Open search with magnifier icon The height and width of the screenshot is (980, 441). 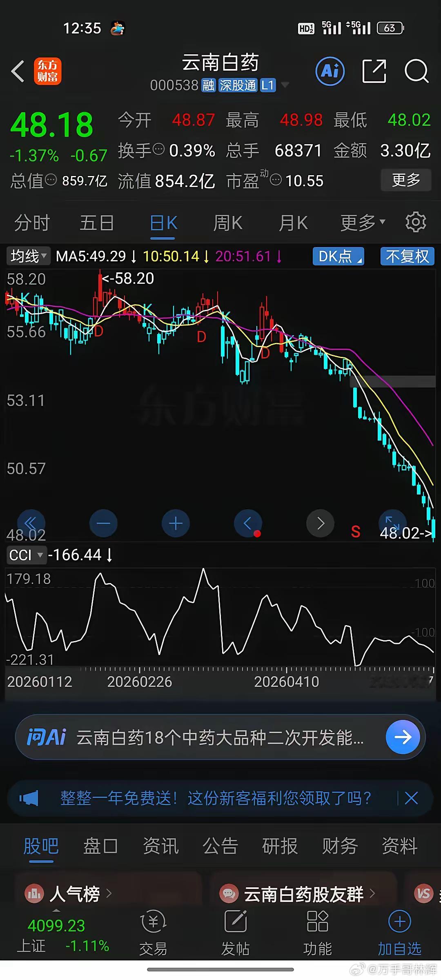coord(416,71)
